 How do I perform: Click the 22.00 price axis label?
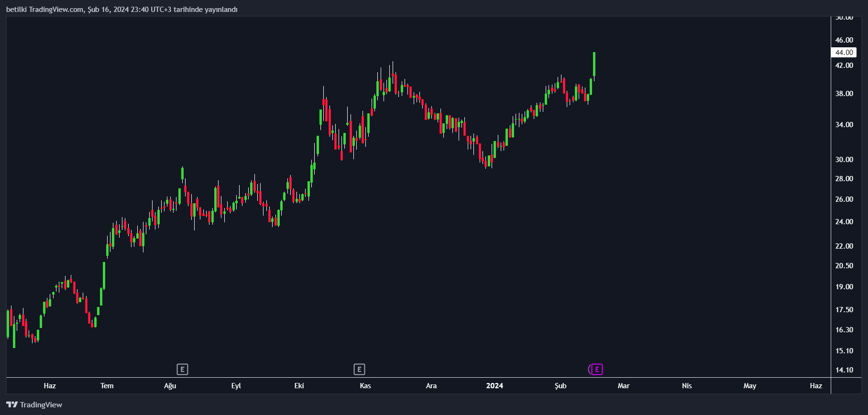pos(844,246)
